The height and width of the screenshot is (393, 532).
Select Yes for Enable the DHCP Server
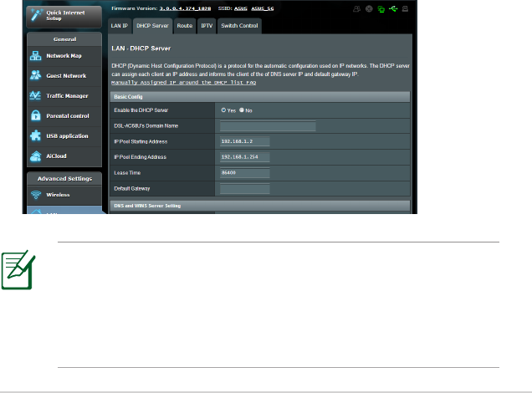[223, 110]
